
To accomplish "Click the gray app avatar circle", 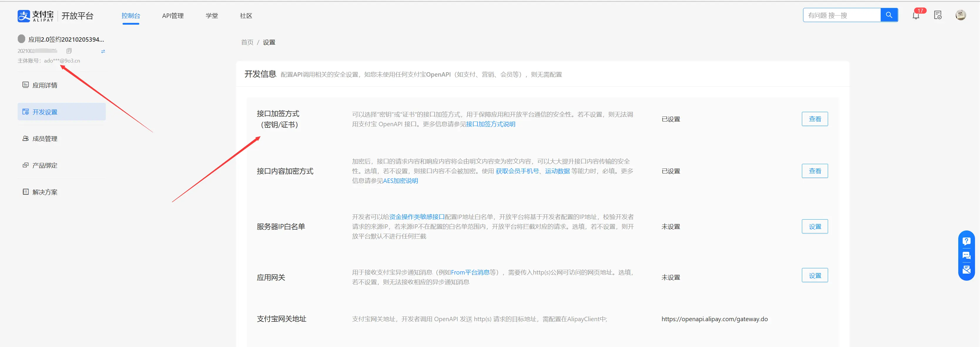I will coord(22,39).
